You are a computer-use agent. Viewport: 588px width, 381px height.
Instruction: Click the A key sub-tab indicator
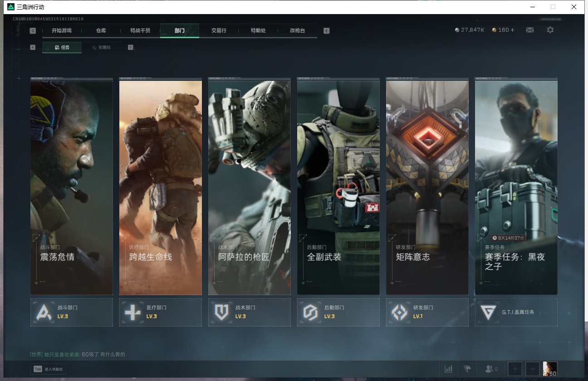pos(33,47)
